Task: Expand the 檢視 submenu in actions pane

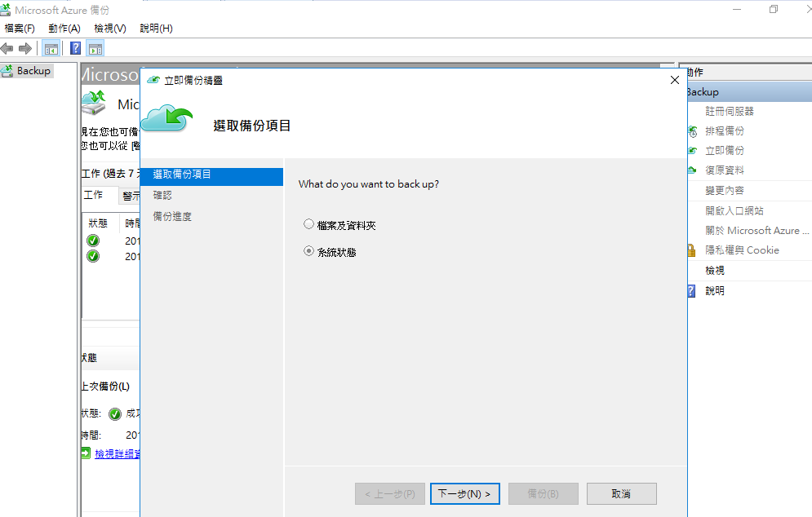Action: pos(715,270)
